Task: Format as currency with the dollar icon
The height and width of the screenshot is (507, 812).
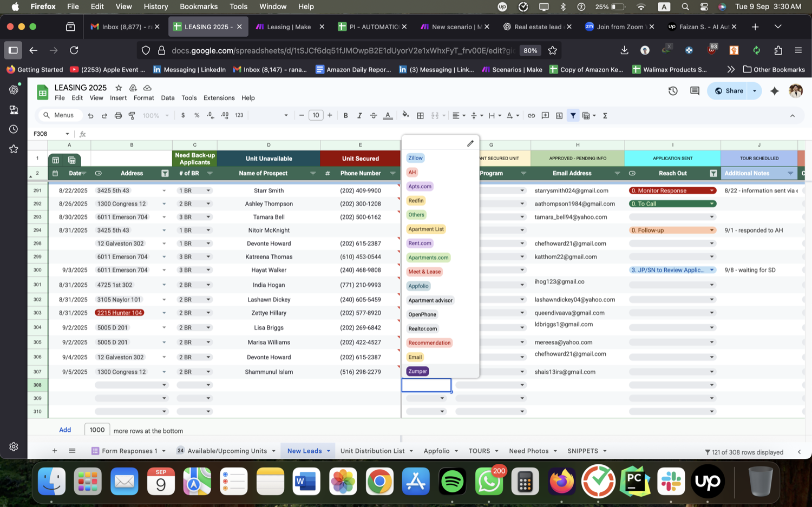Action: (x=183, y=115)
